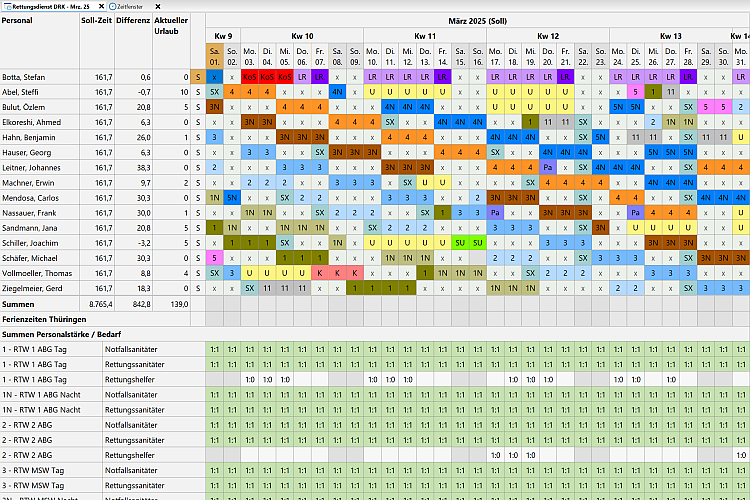Viewport: 750px width, 500px height.
Task: Select employee Vollmoeller, Thomas
Action: pyautogui.click(x=38, y=273)
